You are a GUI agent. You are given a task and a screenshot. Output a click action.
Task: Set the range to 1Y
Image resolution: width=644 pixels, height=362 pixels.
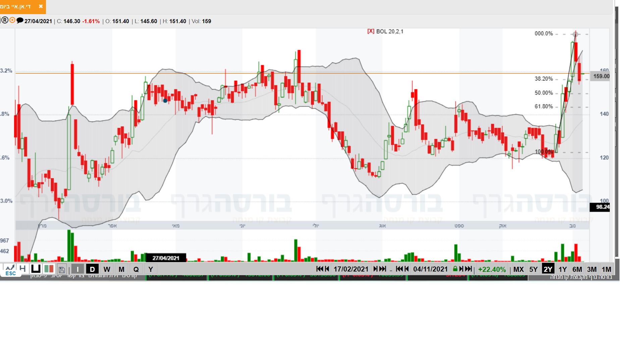[x=562, y=269]
